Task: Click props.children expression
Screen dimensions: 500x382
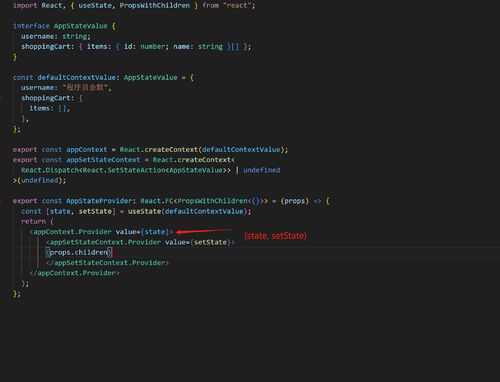Action: [x=79, y=253]
